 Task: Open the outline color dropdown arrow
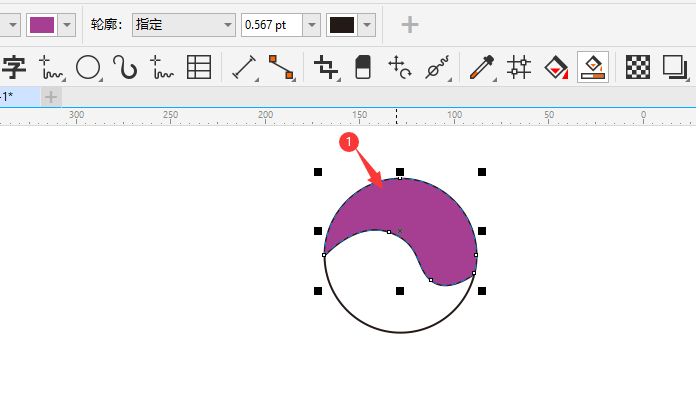pyautogui.click(x=367, y=25)
